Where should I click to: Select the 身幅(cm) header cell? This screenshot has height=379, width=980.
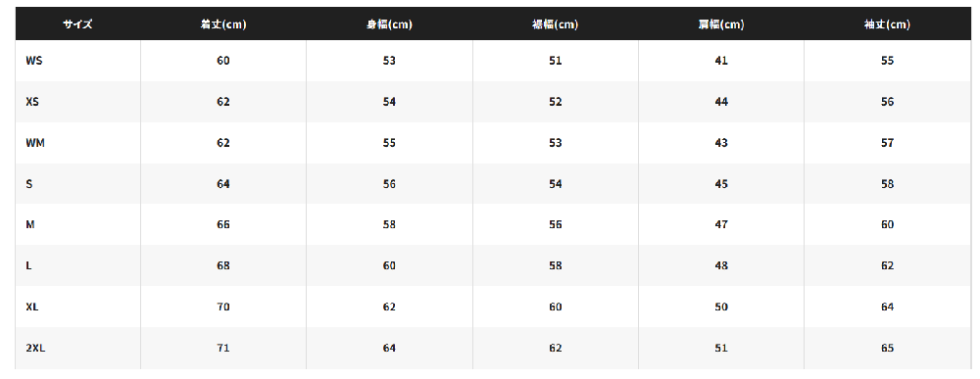[x=389, y=24]
